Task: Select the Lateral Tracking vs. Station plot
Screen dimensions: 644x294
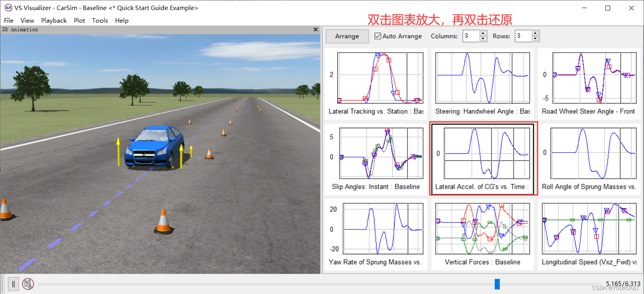Action: [376, 84]
